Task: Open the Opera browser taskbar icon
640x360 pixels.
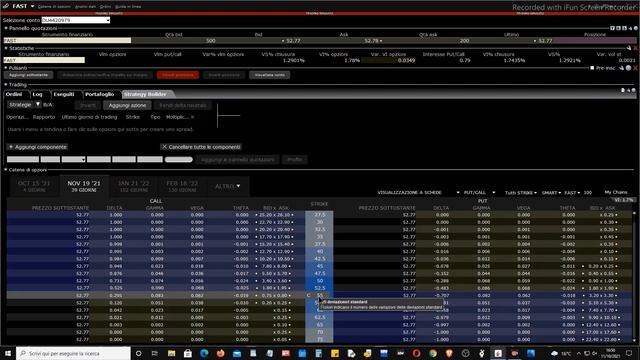Action: (x=416, y=353)
